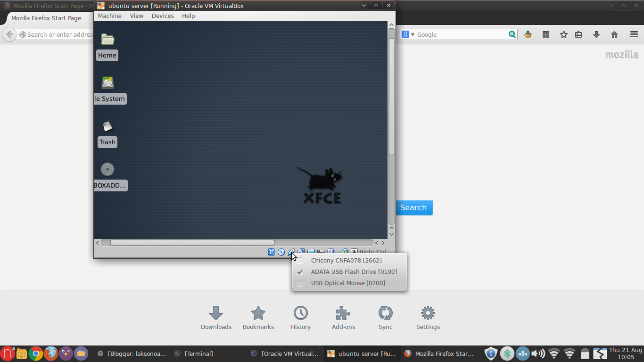Click the shared folders indicator icon
The image size is (644, 362).
point(311,251)
